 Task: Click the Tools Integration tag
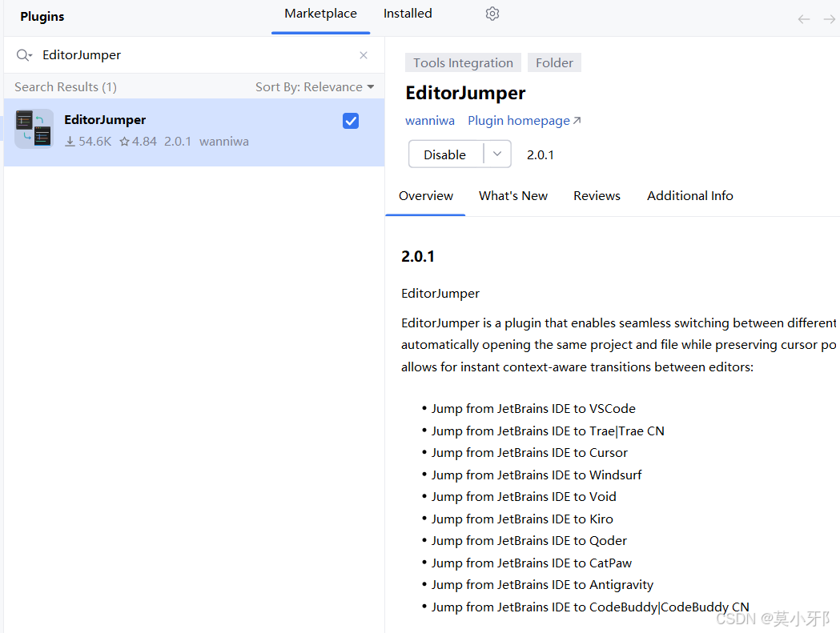pos(463,62)
